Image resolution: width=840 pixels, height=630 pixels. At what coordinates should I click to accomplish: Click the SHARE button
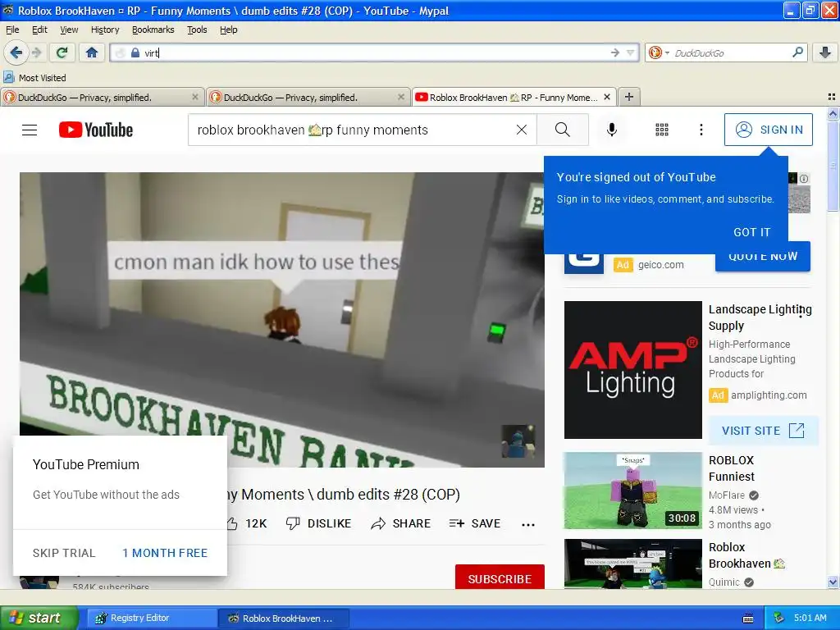pos(400,523)
